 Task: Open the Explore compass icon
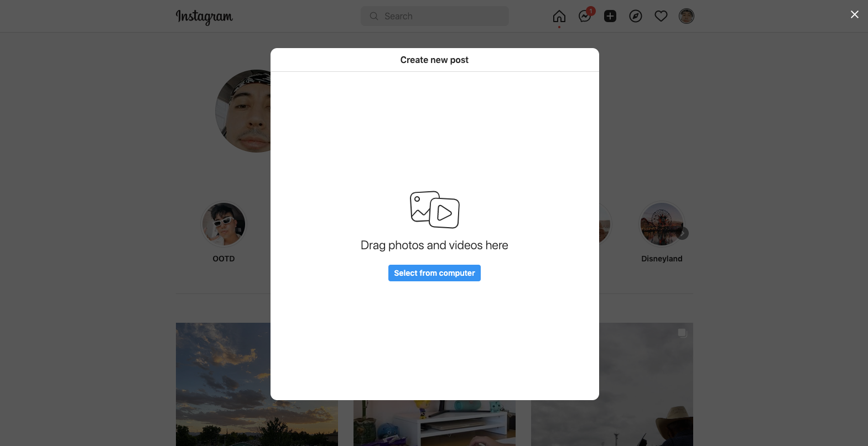click(636, 16)
